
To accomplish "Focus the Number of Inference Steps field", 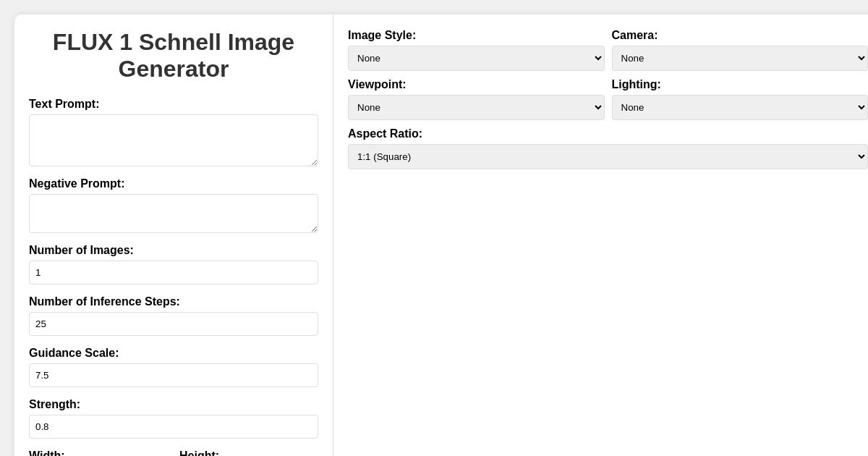I will (174, 324).
